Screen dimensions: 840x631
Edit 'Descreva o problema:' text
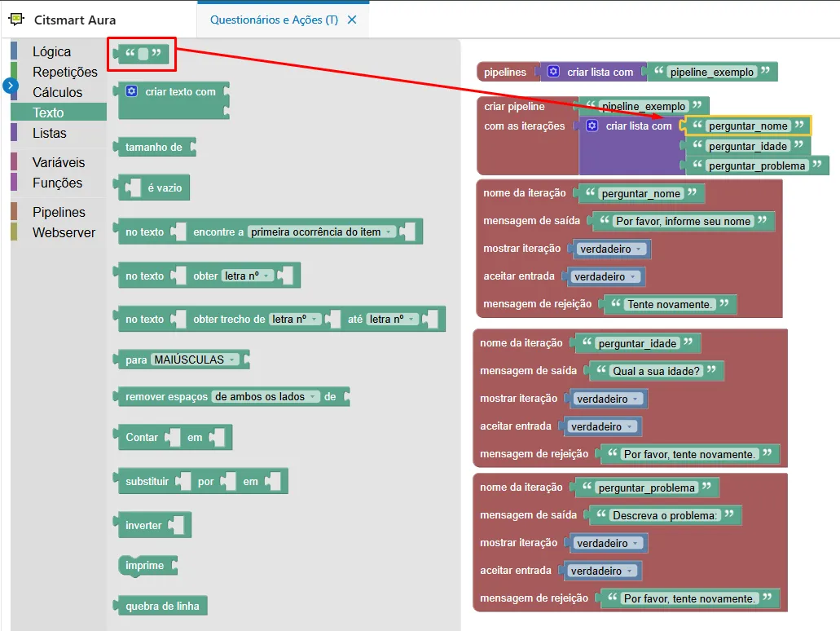point(665,515)
